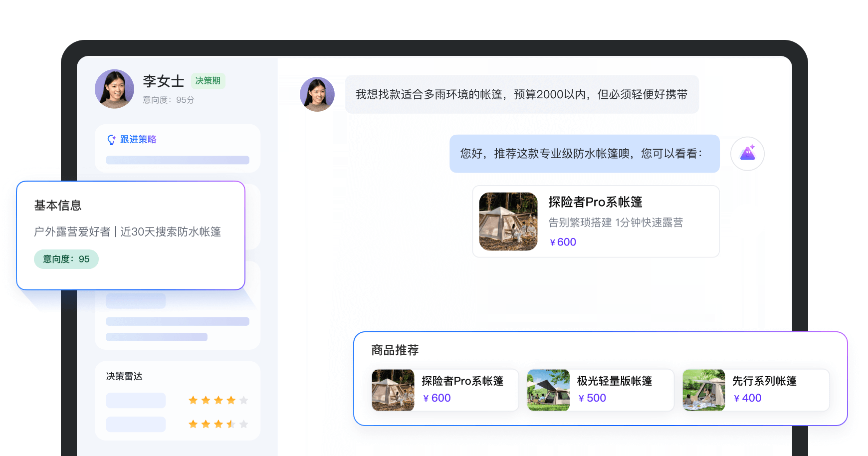Click the customer message about 多雨环境的帐篷
This screenshot has width=868, height=456.
[522, 94]
